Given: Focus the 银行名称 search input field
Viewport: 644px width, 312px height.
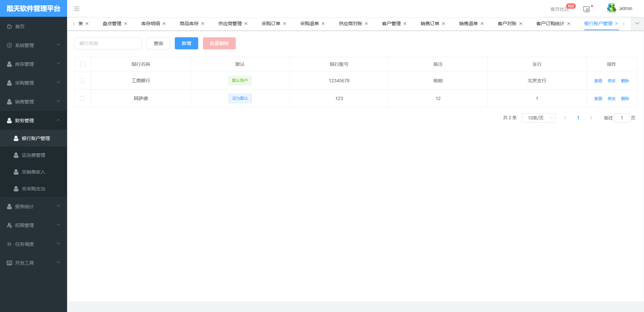Looking at the screenshot, I should (x=108, y=43).
